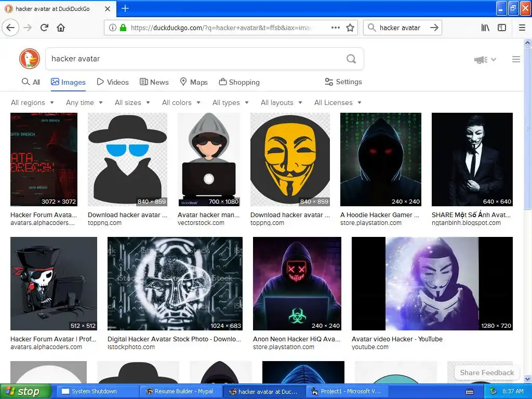
Task: Switch to Maps results
Action: pos(194,82)
